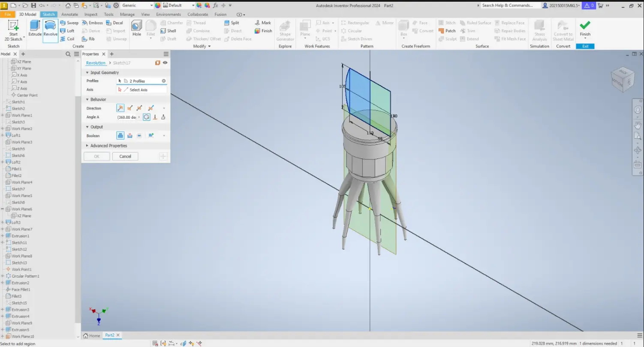
Task: Open the Modify panel dropdown
Action: pos(210,46)
